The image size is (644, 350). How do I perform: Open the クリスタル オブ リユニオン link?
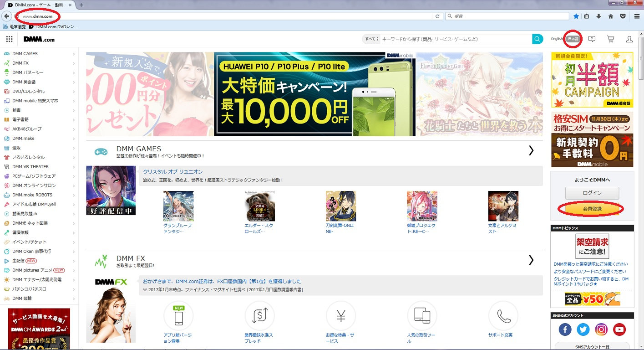pos(172,172)
